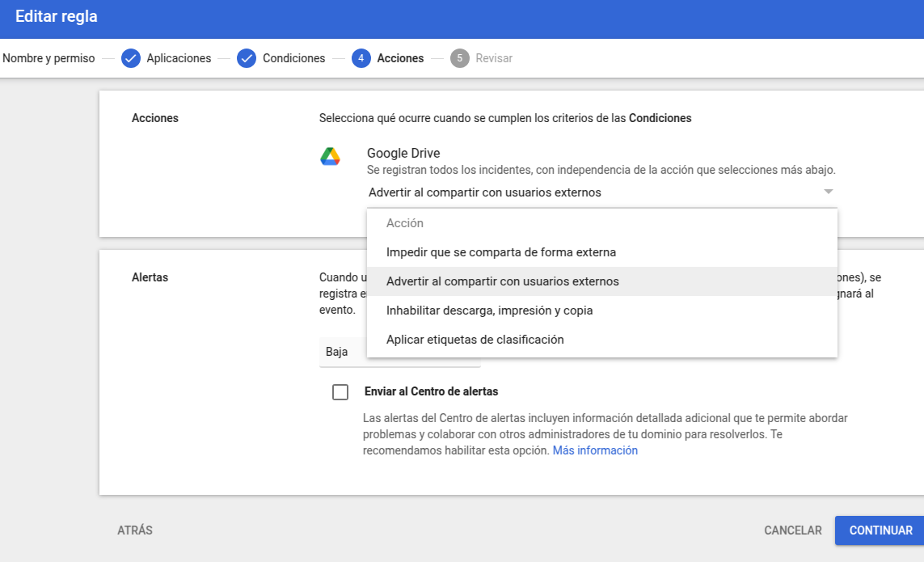Click the 'Editar regla' title

(x=57, y=16)
